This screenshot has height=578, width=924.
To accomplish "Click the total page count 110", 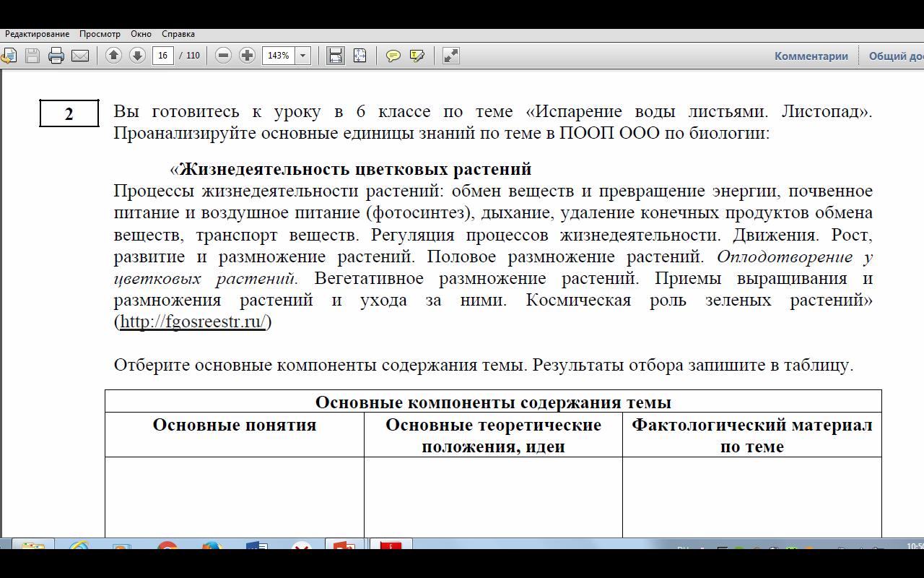I will [x=193, y=56].
